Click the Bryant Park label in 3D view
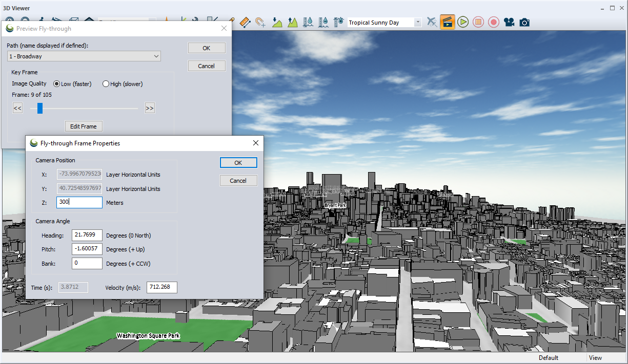Screen dimensions: 628x364 point(335,205)
